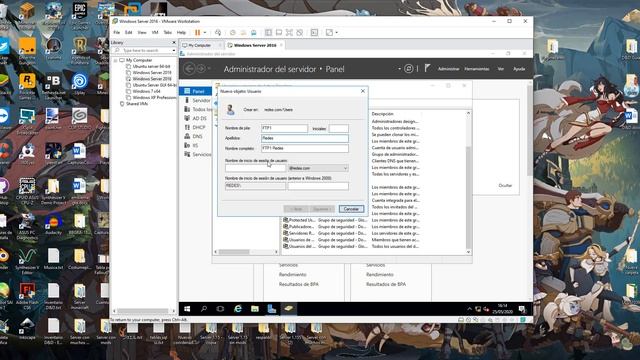Click the Iniciales input field

(x=339, y=128)
